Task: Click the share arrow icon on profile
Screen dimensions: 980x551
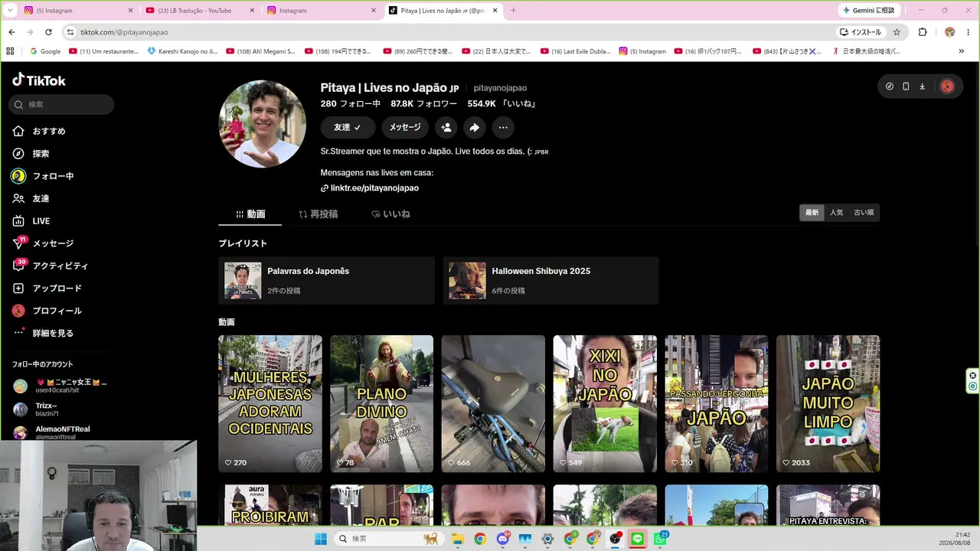Action: coord(475,128)
